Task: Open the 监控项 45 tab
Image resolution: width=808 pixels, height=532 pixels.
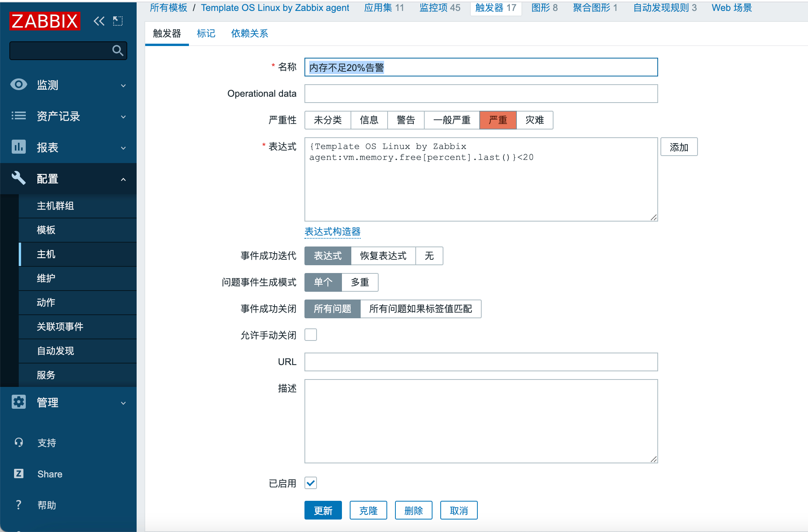Action: [x=440, y=7]
